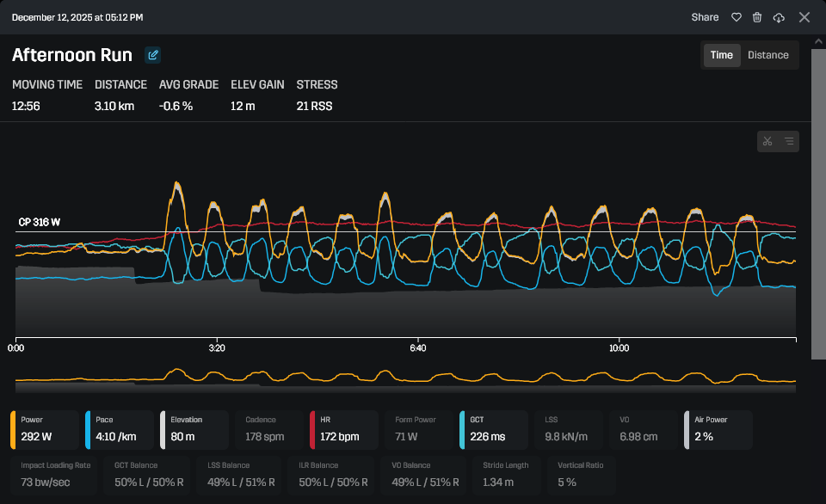Click the edit activity name pencil icon

153,55
